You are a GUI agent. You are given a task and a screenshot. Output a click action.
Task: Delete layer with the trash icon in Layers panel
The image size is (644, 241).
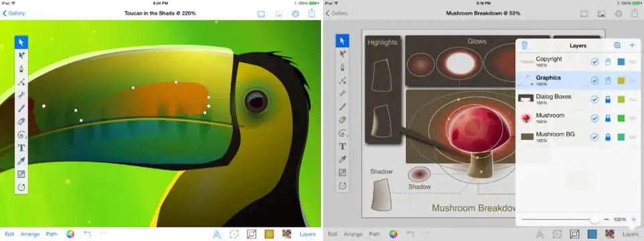[x=524, y=46]
